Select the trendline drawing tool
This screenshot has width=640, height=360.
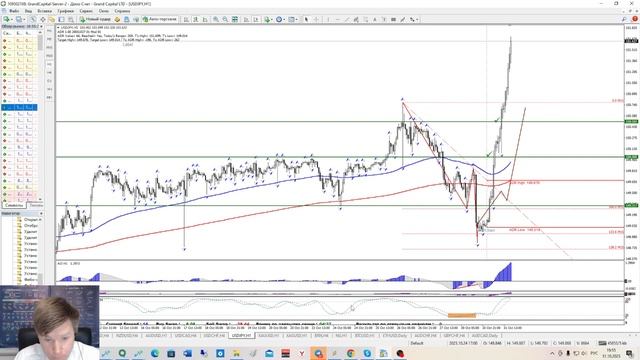point(347,19)
